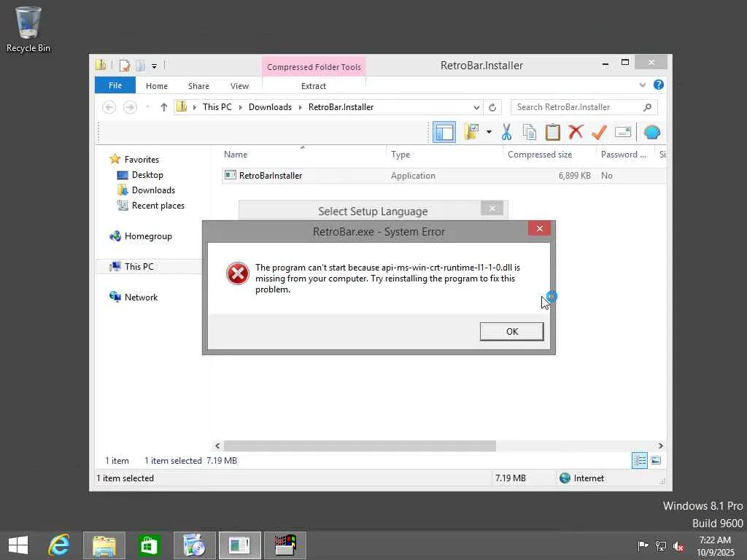This screenshot has height=560, width=747.
Task: Select the Compressed Folder Tools contextual tab
Action: (x=314, y=67)
